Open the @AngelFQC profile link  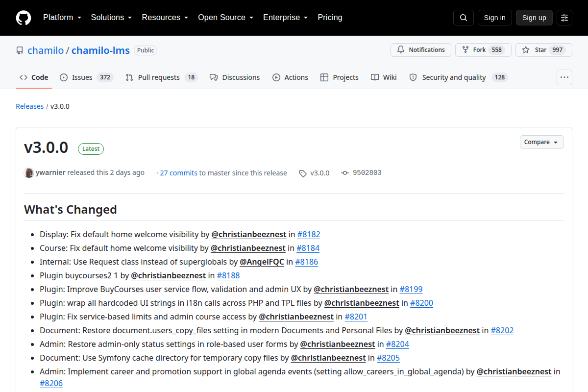click(262, 262)
